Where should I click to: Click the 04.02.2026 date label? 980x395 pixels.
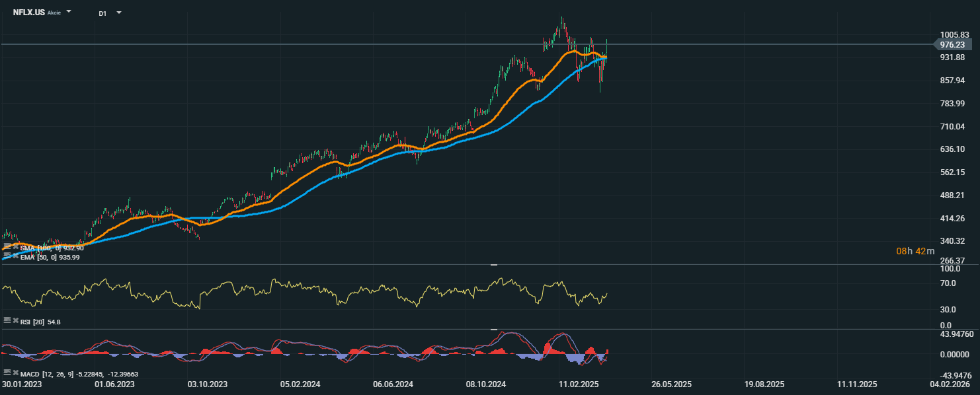click(950, 384)
